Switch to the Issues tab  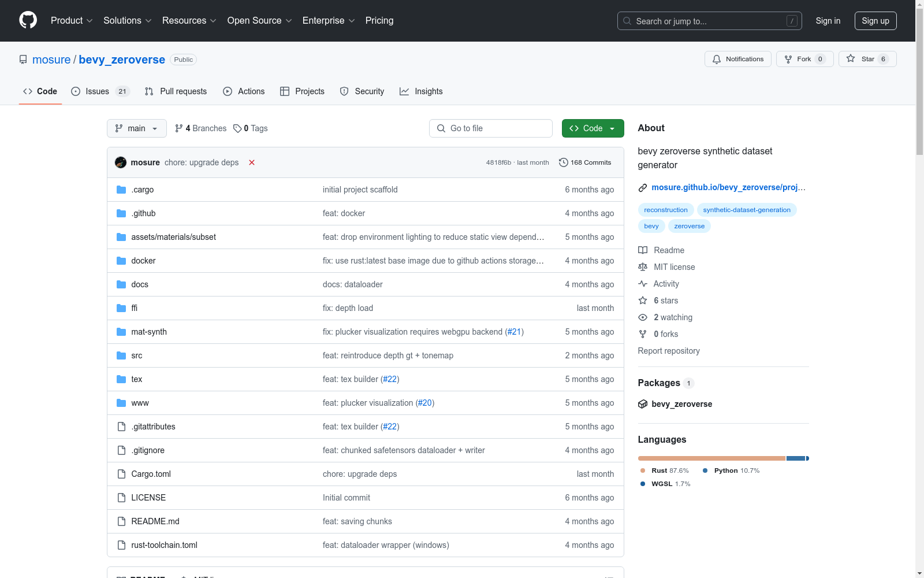(100, 91)
